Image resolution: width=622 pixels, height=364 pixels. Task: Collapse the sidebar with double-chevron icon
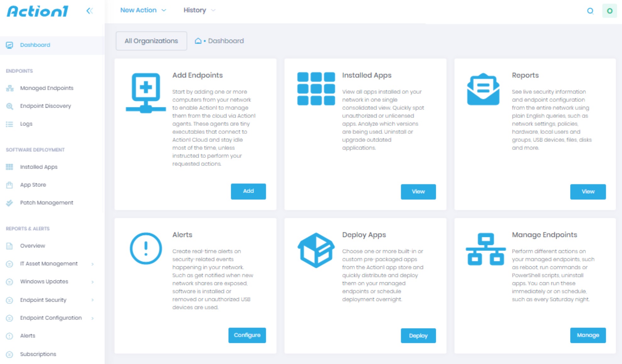(90, 11)
